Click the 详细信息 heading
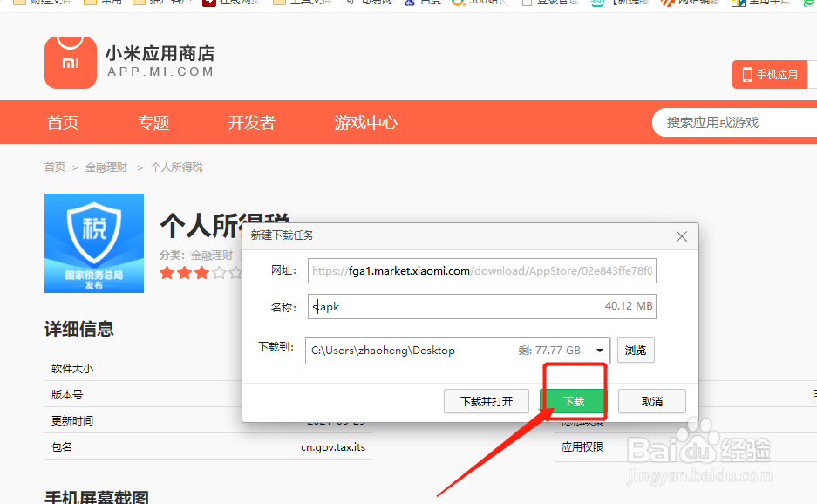Image resolution: width=817 pixels, height=504 pixels. click(x=79, y=330)
